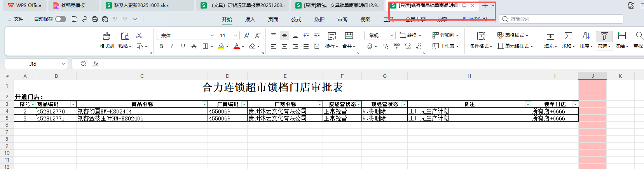Screen dimensions: 644x169
Task: Open the 文件 menu button
Action: [x=16, y=19]
